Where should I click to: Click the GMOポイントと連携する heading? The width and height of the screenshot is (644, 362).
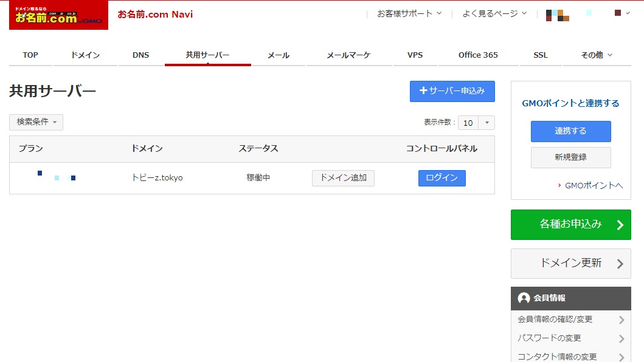pyautogui.click(x=571, y=103)
